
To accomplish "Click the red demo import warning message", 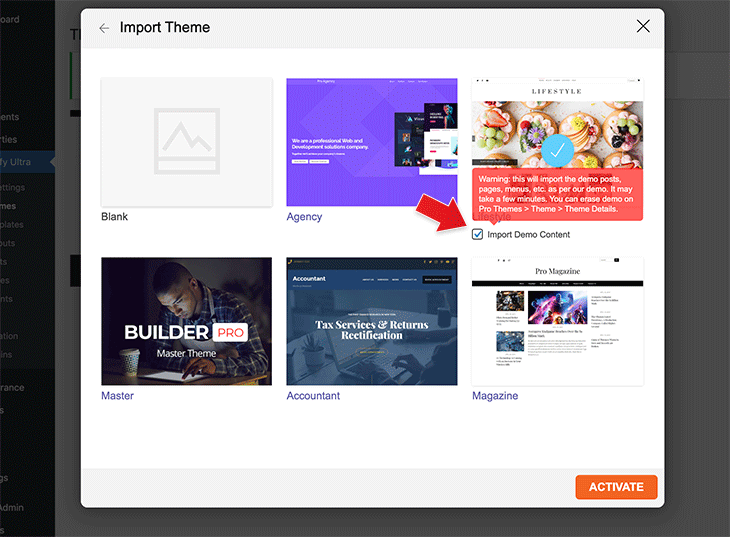I will coord(557,194).
